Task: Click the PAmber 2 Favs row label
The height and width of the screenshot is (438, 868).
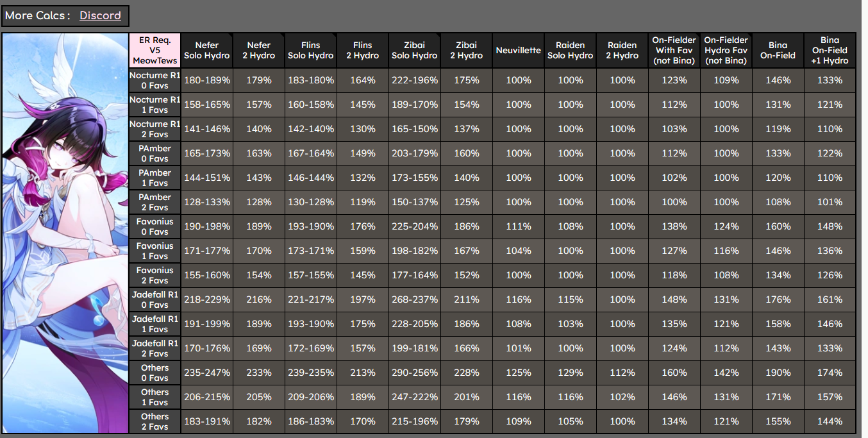Action: [x=154, y=202]
